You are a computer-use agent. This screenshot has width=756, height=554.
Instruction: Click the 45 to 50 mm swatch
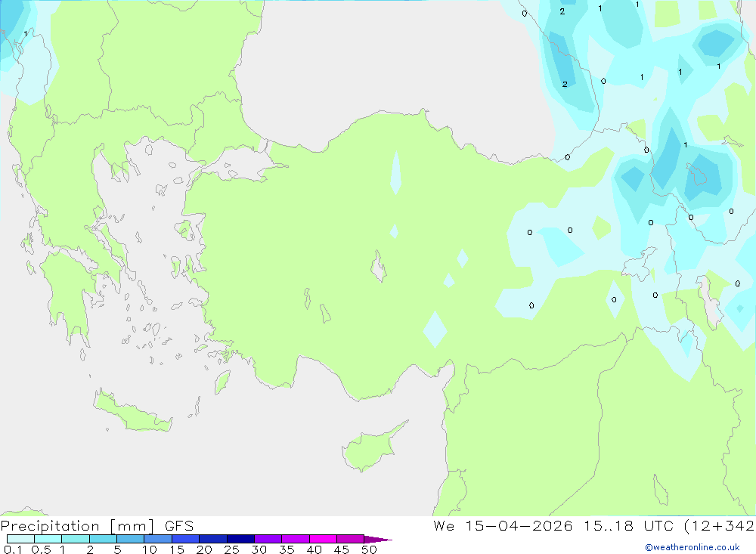tap(351, 539)
